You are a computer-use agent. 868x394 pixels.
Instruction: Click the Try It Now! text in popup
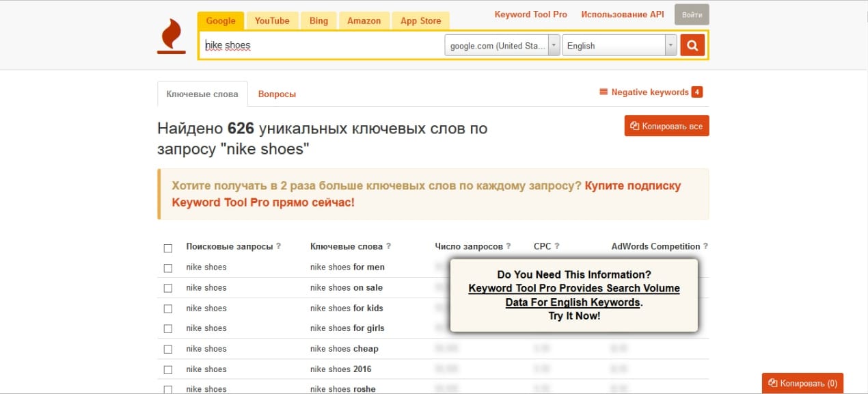click(574, 316)
